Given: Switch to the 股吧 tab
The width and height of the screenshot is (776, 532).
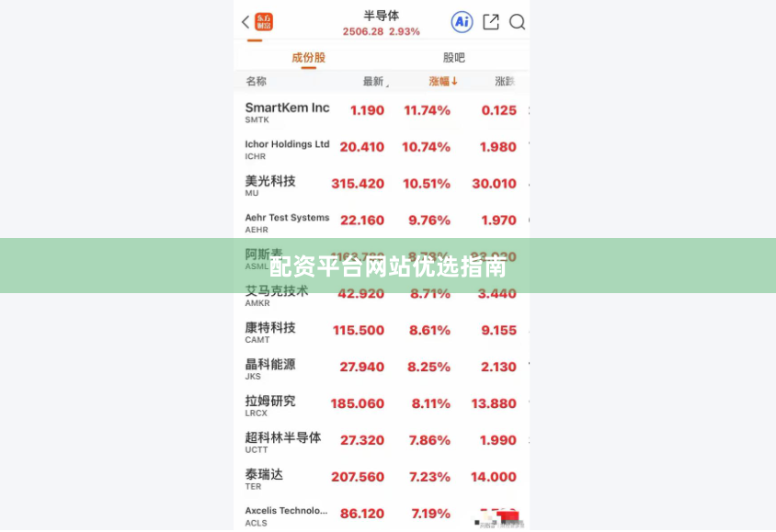Looking at the screenshot, I should [x=454, y=58].
